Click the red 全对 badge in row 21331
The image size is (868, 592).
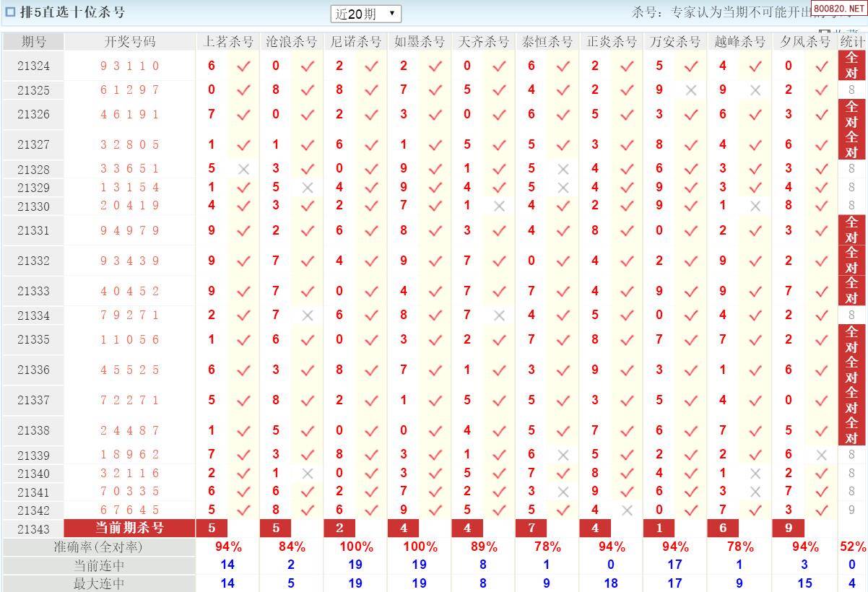pos(852,230)
